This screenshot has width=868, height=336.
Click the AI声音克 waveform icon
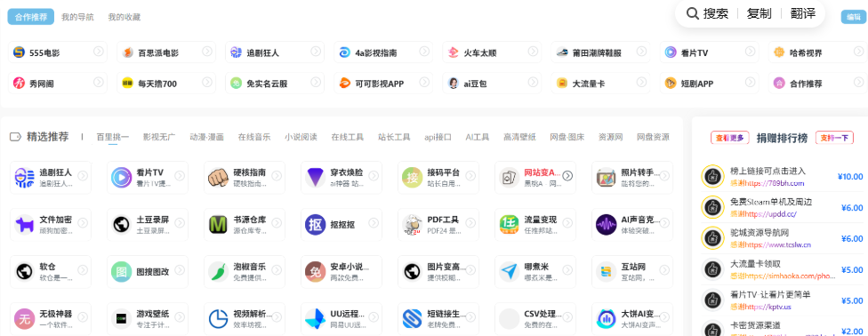[607, 224]
